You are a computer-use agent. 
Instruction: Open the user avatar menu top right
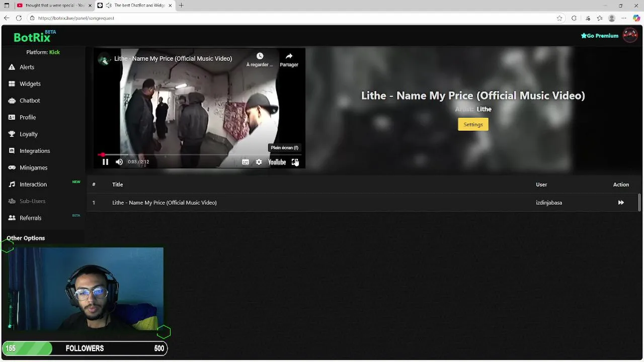coord(630,35)
